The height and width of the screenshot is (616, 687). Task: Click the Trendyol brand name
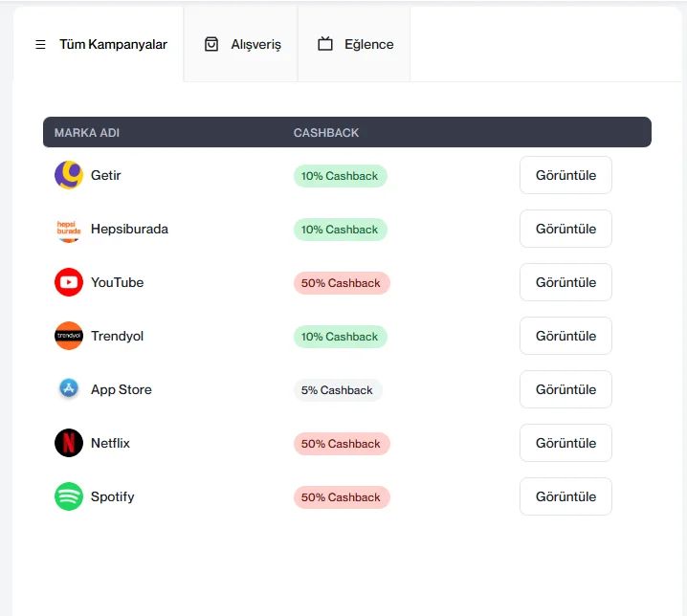[x=117, y=336]
